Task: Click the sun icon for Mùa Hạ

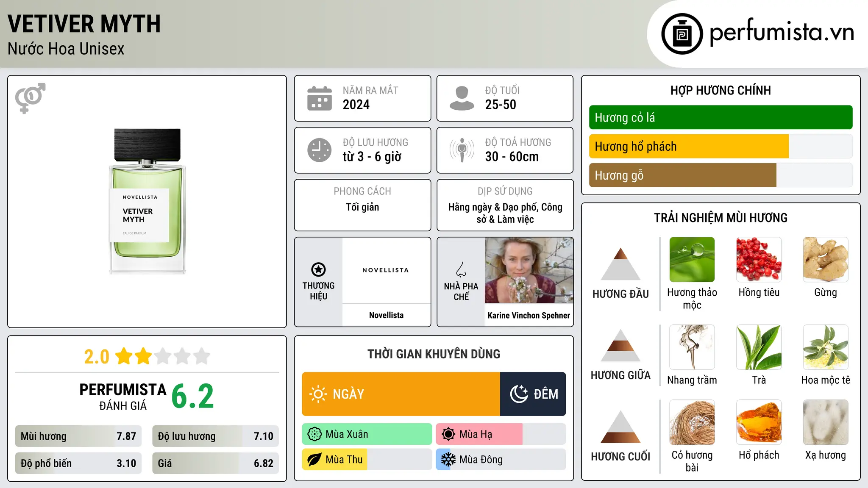Action: (448, 434)
